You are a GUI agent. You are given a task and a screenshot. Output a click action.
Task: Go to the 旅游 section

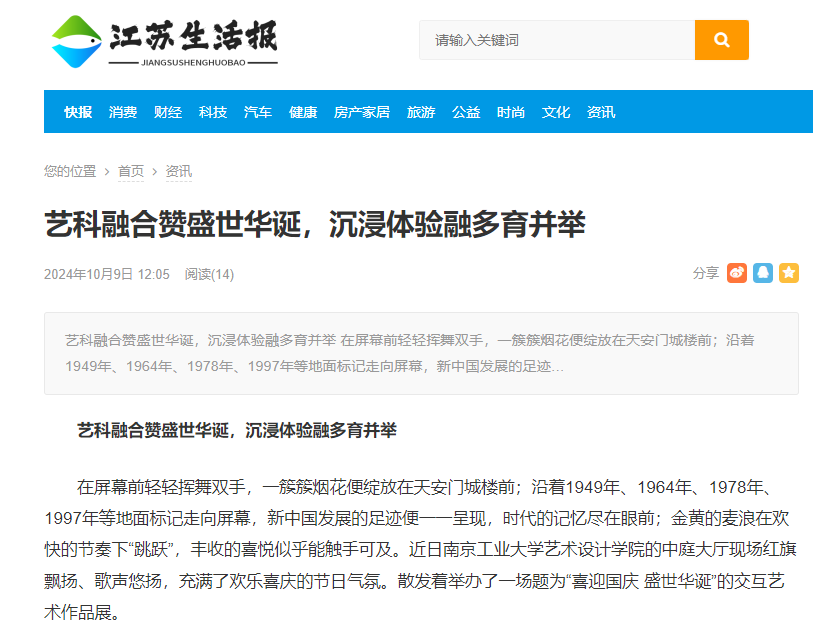(x=421, y=112)
